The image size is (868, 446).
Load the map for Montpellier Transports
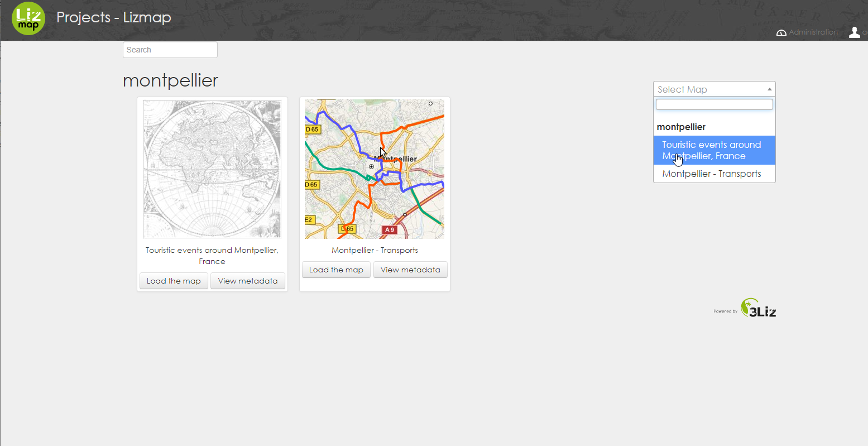pyautogui.click(x=336, y=270)
